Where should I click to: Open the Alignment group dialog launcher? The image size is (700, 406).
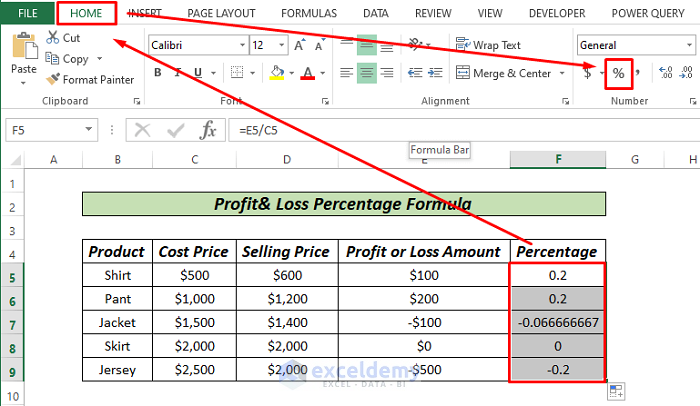pyautogui.click(x=565, y=102)
